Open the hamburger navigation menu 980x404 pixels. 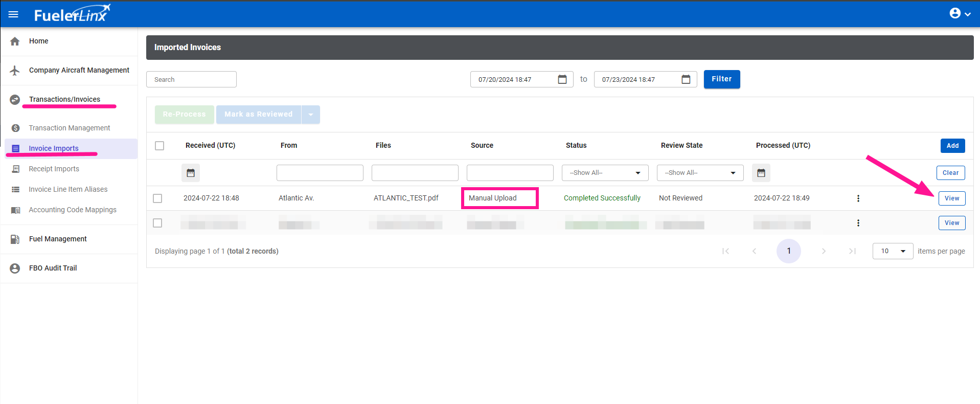pyautogui.click(x=13, y=14)
